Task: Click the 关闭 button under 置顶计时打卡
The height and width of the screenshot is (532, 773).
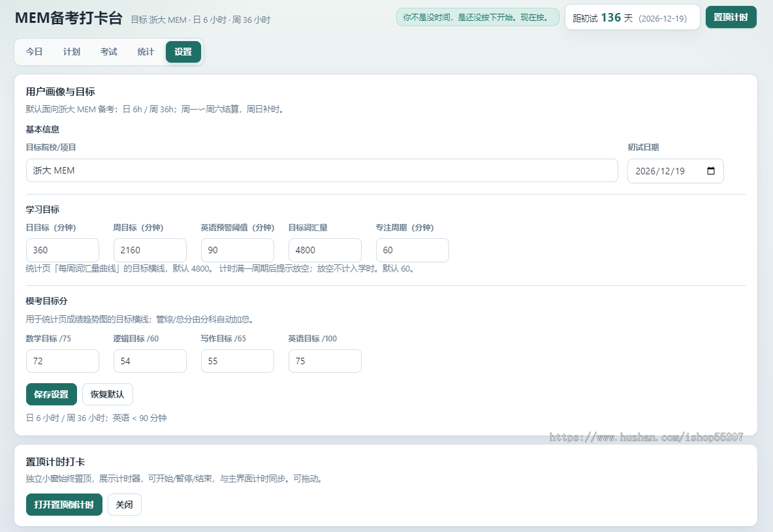Action: tap(124, 505)
